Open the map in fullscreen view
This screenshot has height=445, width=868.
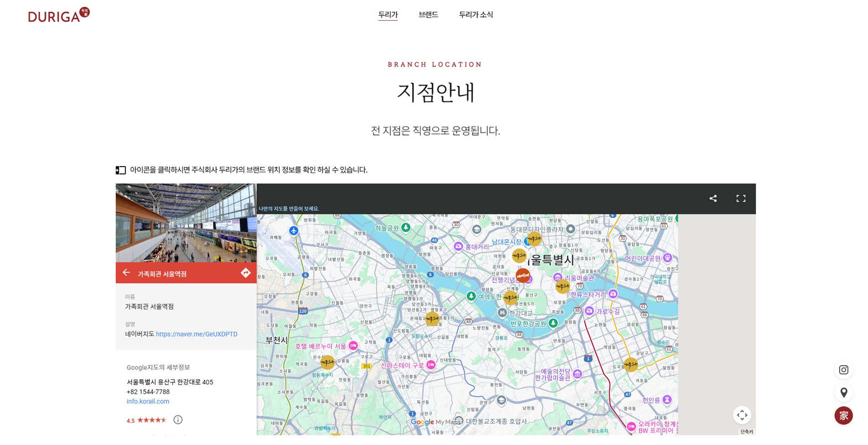741,199
